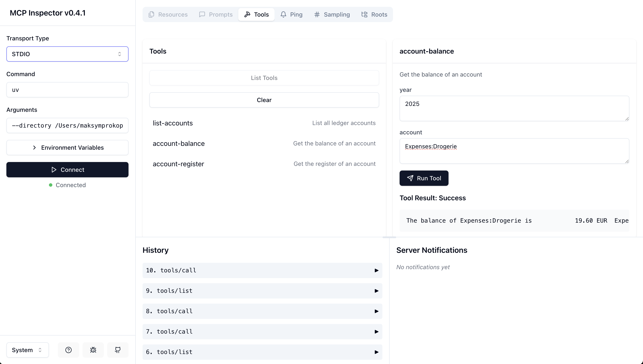The width and height of the screenshot is (643, 364).
Task: Expand history entry 9 tools/list
Action: pos(262,291)
